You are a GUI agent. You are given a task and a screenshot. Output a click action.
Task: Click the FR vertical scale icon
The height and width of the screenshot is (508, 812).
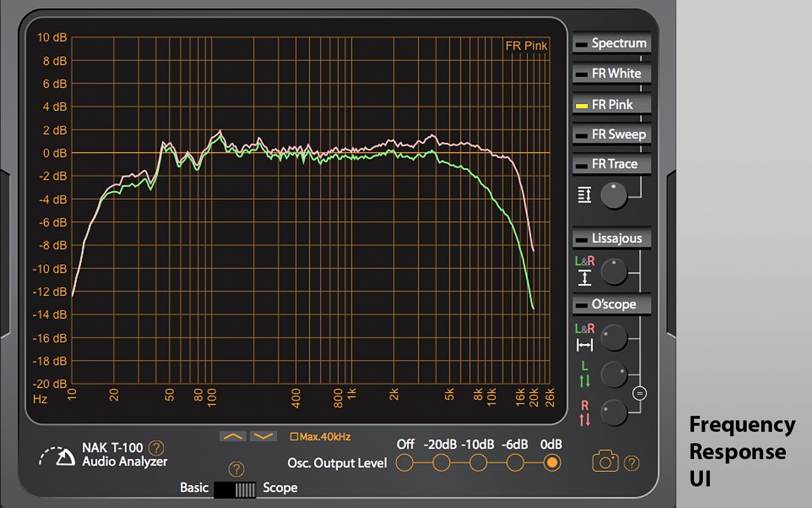pos(584,195)
